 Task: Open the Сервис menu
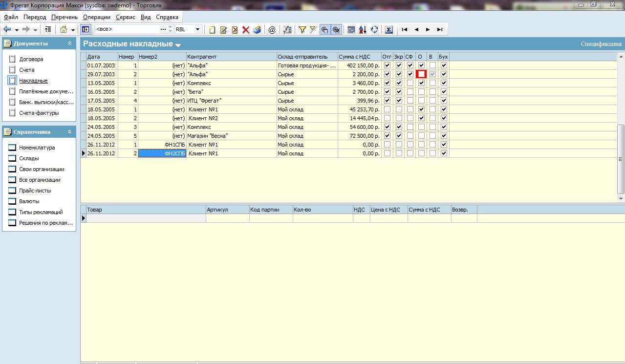[126, 17]
